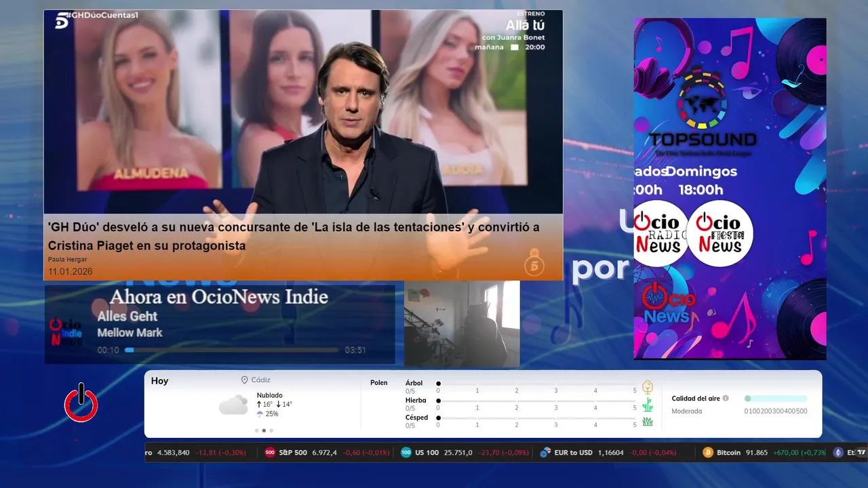Viewport: 868px width, 488px height.
Task: Click the EUR to USD flag icon
Action: click(545, 452)
